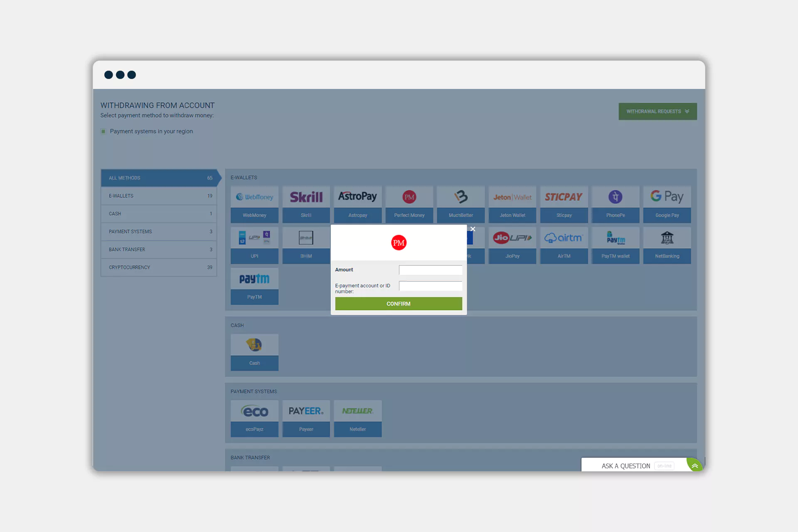798x532 pixels.
Task: Choose the Jeton Wallet tile
Action: [512, 204]
